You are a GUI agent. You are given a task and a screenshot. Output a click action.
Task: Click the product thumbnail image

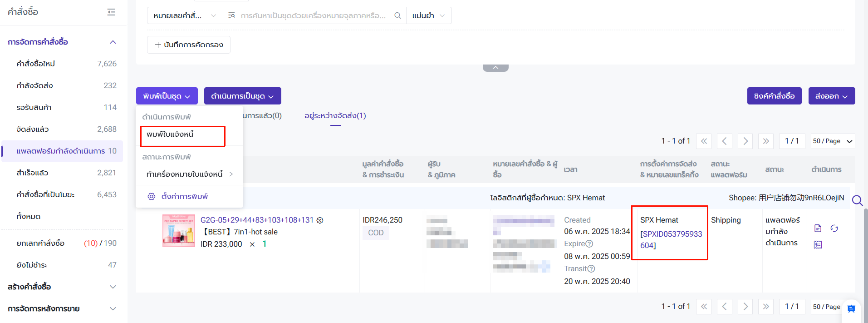[179, 231]
